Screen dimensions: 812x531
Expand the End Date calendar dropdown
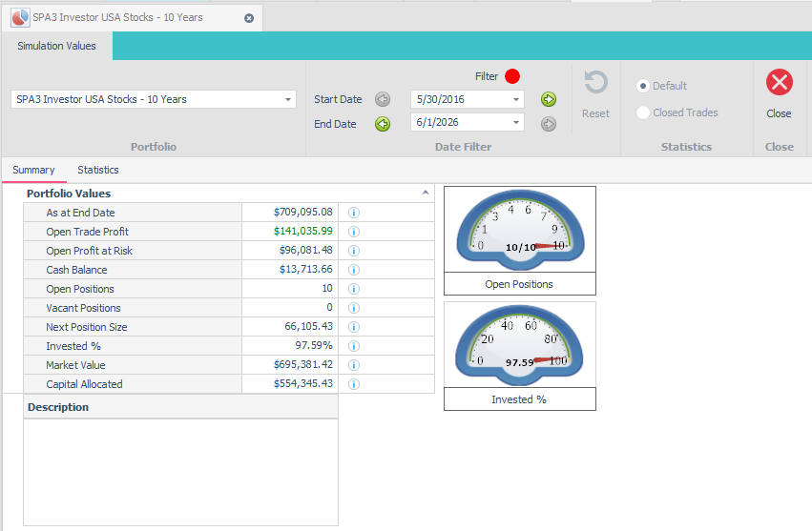pos(516,123)
